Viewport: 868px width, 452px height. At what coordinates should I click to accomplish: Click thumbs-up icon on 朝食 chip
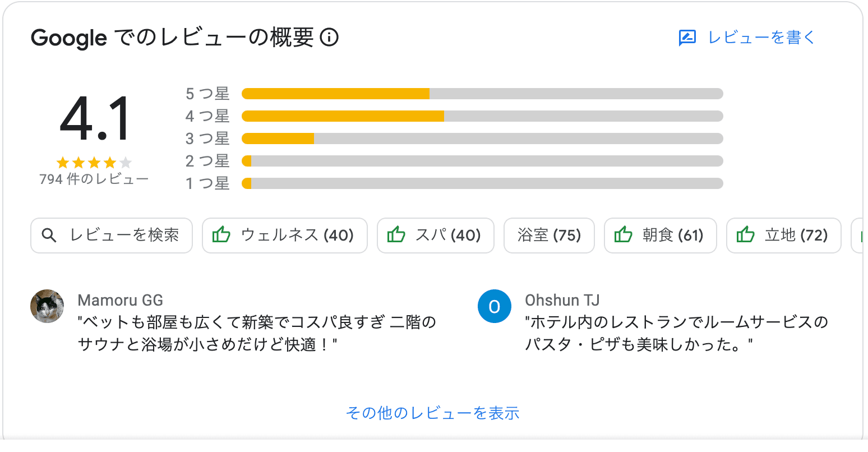click(624, 235)
